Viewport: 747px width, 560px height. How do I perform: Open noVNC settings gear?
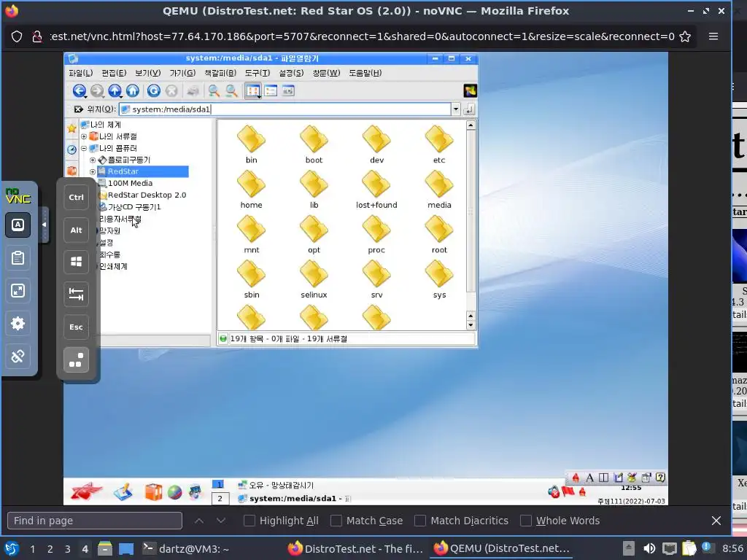[18, 324]
